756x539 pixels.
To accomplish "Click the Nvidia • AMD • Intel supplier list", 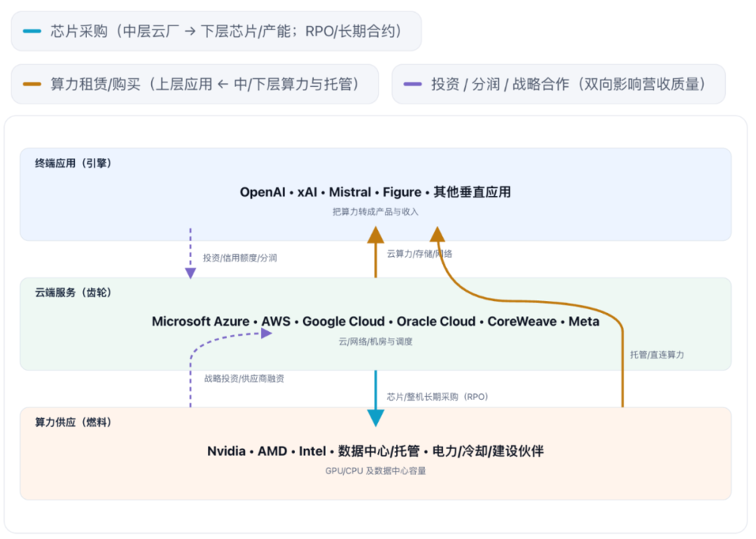I will pos(376,451).
